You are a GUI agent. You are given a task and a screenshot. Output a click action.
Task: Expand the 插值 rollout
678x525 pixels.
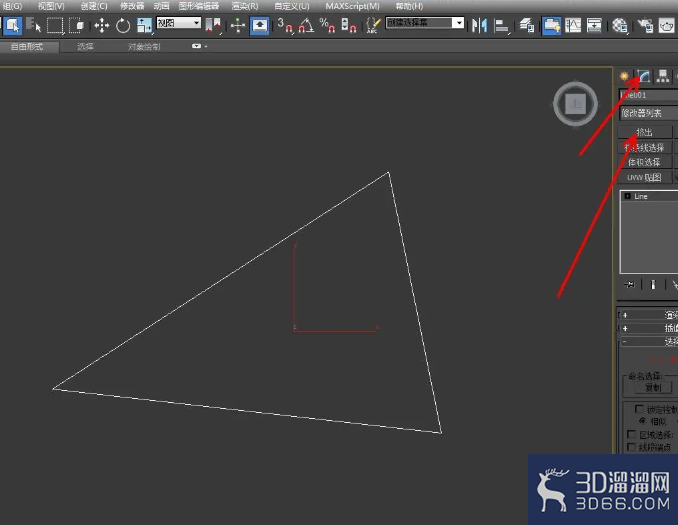pyautogui.click(x=648, y=328)
